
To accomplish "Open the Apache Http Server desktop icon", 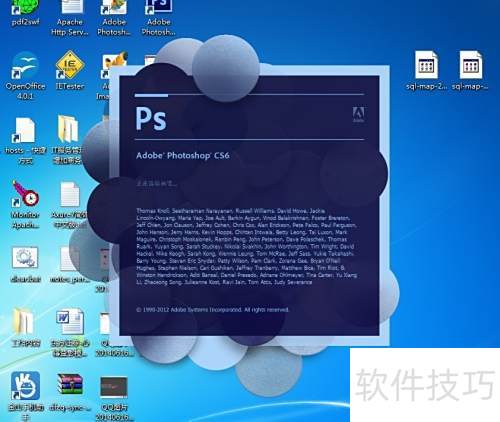I will 70,17.
